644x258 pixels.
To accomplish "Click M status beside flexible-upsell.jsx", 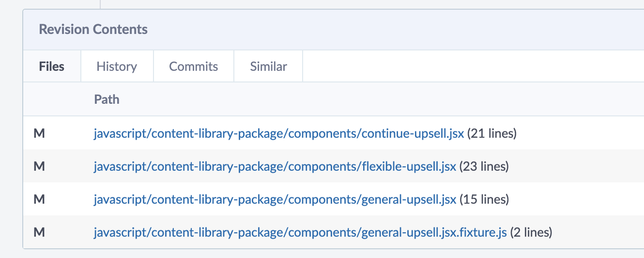I will click(39, 166).
